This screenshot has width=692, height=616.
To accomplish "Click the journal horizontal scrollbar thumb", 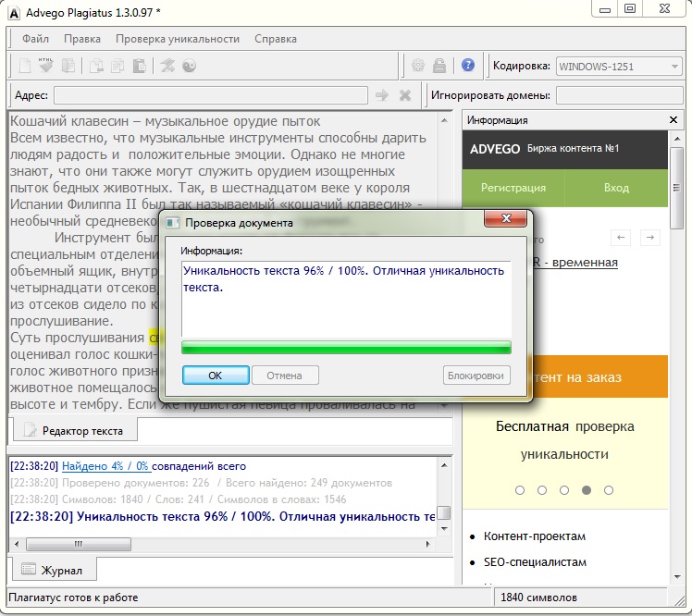I will click(79, 544).
